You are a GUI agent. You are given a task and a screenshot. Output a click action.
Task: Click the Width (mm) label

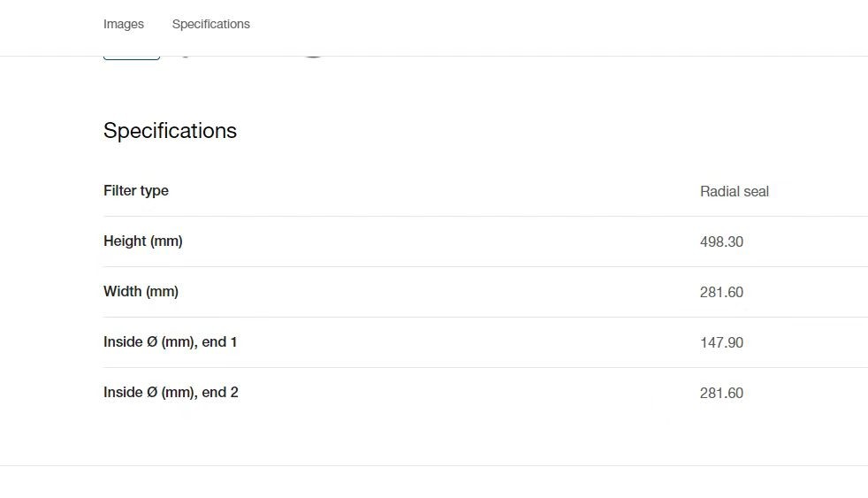141,291
